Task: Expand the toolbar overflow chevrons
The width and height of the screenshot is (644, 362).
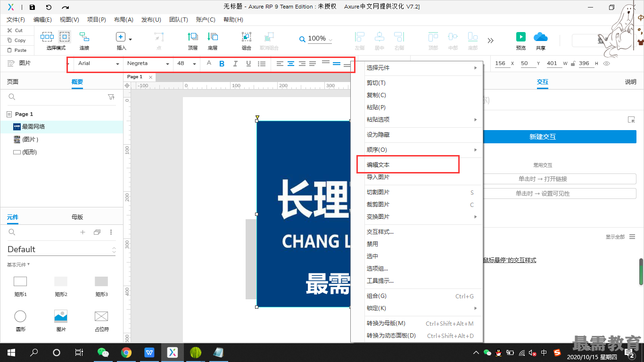Action: point(491,41)
